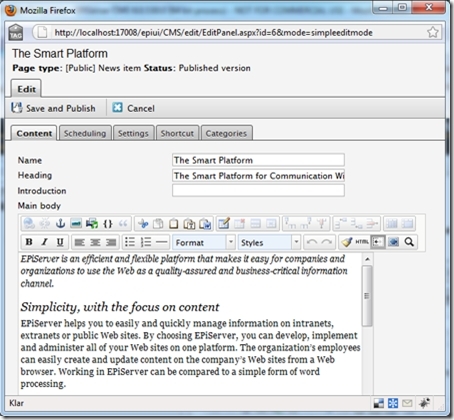
Task: Click into the empty Introduction field
Action: [x=258, y=191]
